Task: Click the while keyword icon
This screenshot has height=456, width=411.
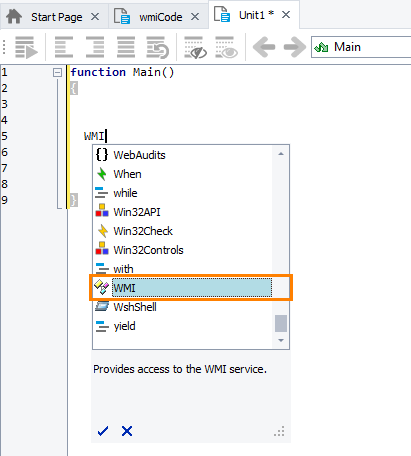Action: (101, 193)
